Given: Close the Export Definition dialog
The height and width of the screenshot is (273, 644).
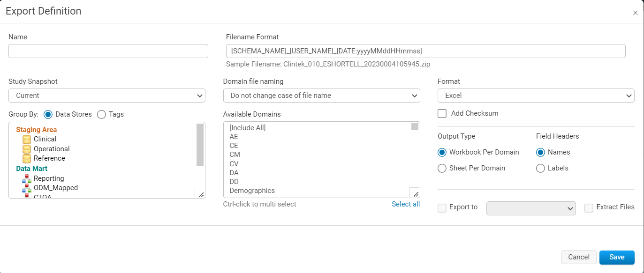Looking at the screenshot, I should [635, 13].
